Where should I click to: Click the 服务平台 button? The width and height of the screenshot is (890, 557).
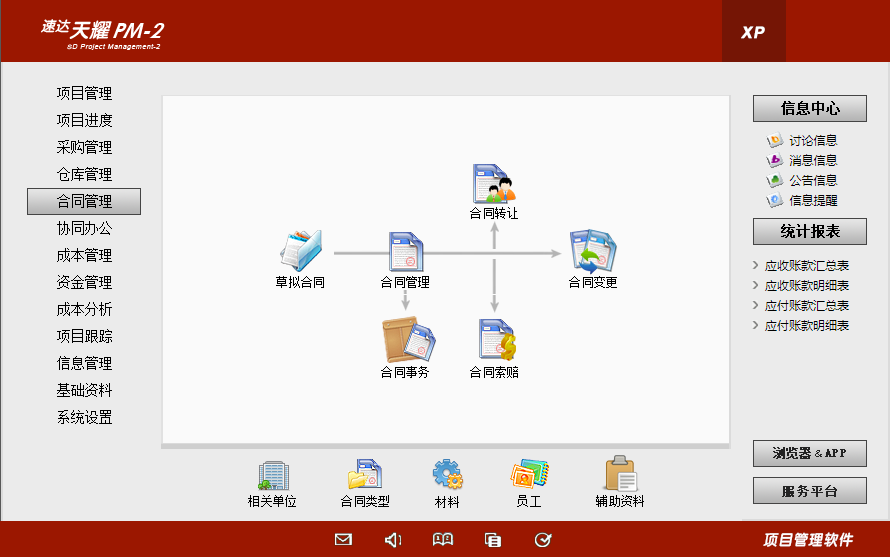pos(809,491)
